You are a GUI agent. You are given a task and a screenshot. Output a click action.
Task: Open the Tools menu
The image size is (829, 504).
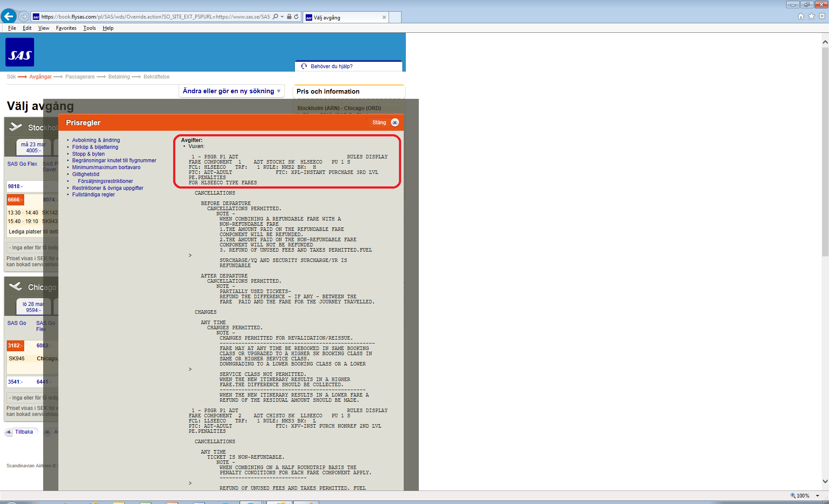coord(89,28)
